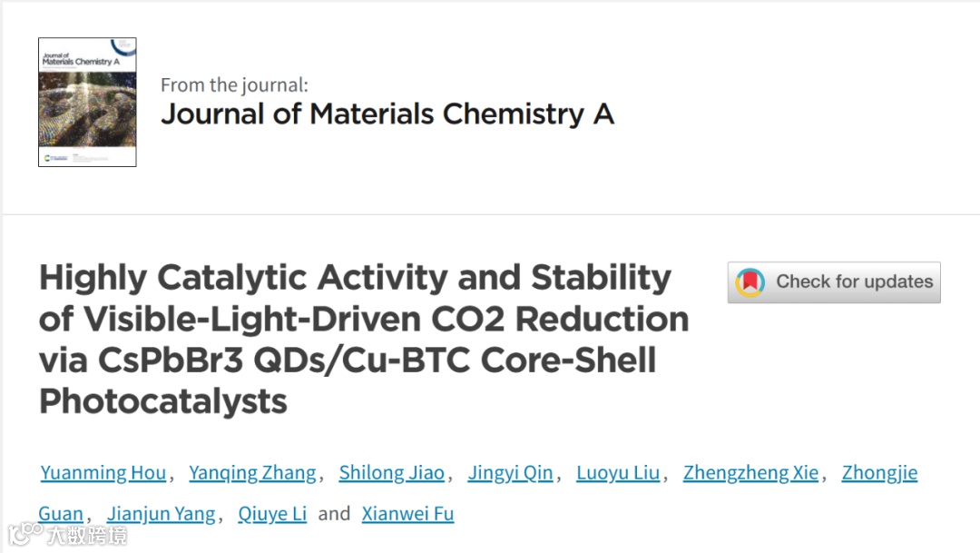The width and height of the screenshot is (980, 553).
Task: Click author Zhengzheng Xie link
Action: tap(750, 473)
